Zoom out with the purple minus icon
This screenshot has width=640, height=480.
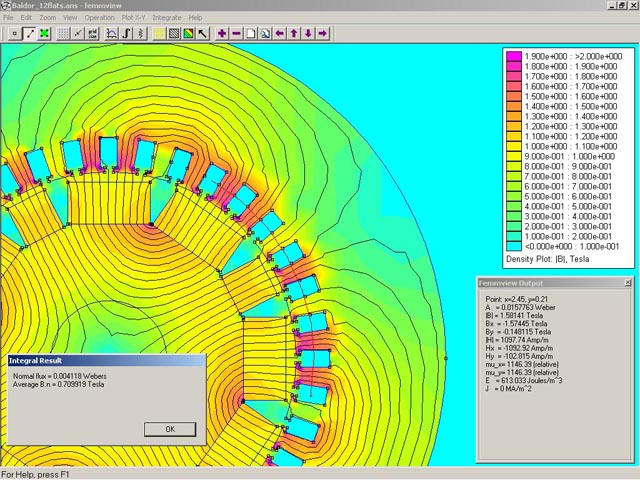tap(237, 33)
